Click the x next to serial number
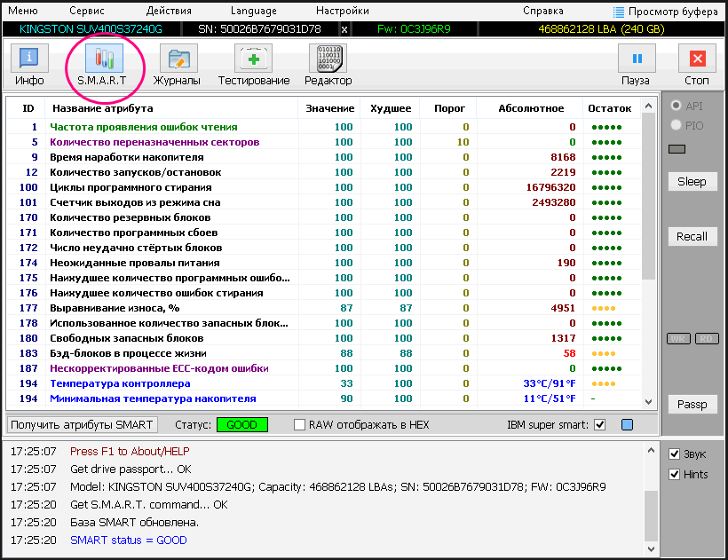The image size is (728, 560). coord(344,29)
